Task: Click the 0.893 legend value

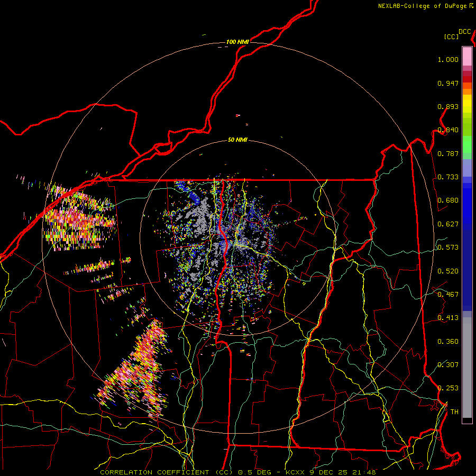Action: tap(448, 106)
